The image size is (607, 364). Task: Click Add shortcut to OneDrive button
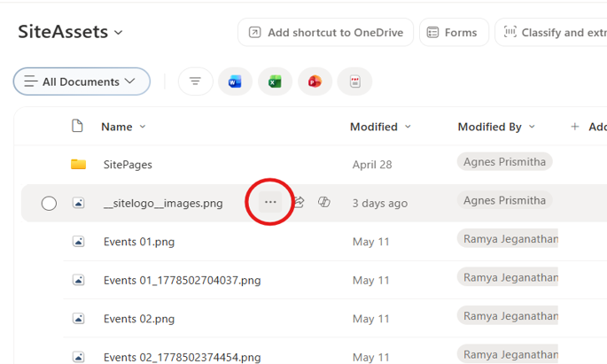click(x=325, y=33)
